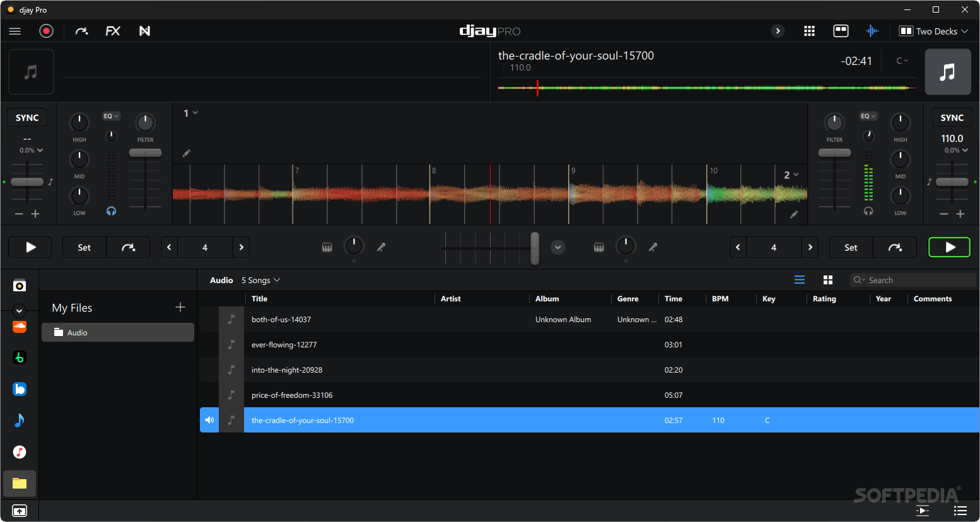Enable SYNC on the left deck
This screenshot has width=980, height=522.
pos(27,118)
